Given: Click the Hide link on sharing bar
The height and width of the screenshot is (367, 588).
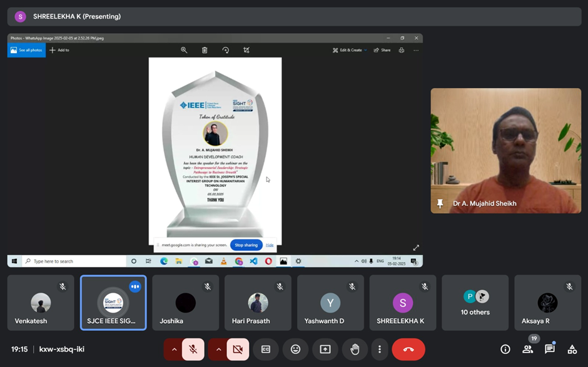Looking at the screenshot, I should point(270,245).
